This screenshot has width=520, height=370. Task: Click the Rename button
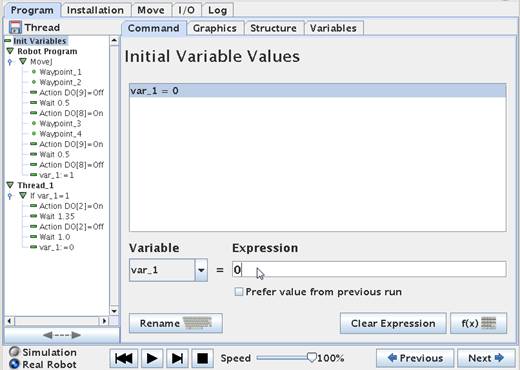[176, 323]
